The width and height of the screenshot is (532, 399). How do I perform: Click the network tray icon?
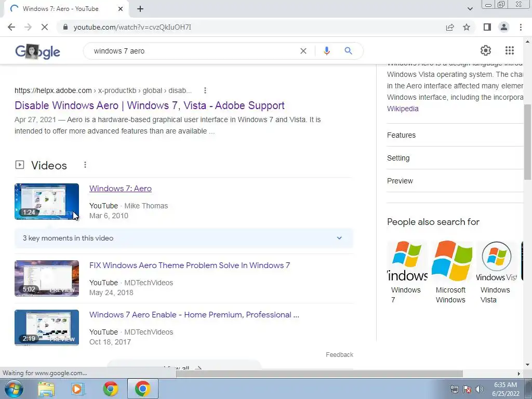coord(454,389)
